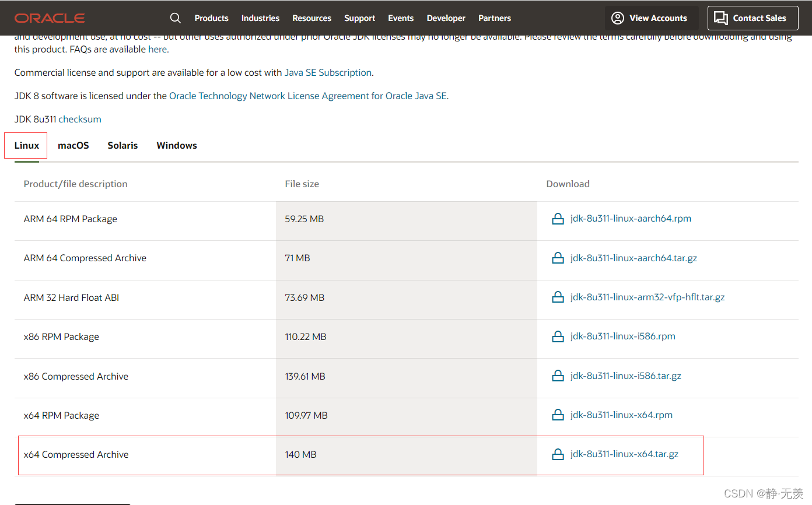This screenshot has width=812, height=505.
Task: Click lock icon beside jdk-8u311-linux-i586.rpm
Action: pyautogui.click(x=558, y=336)
